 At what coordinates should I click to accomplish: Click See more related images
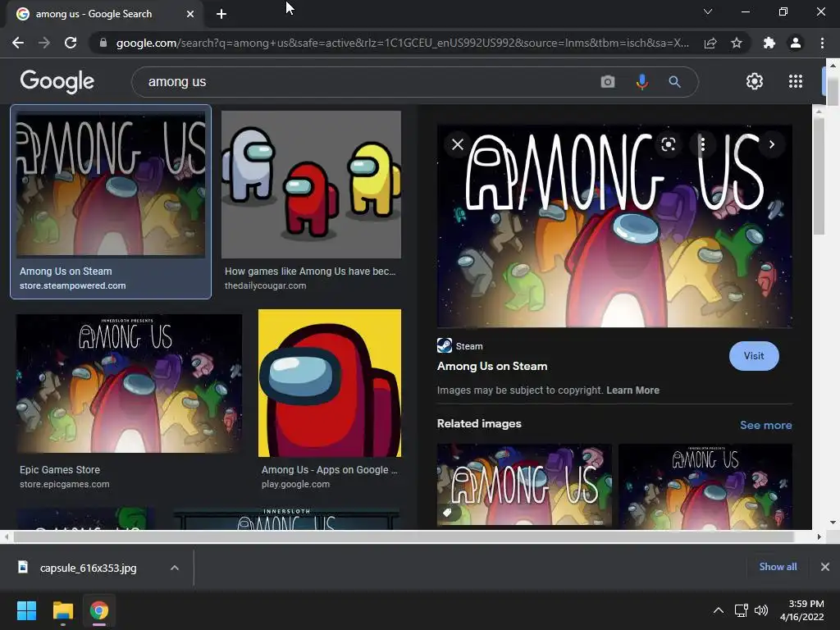(x=765, y=425)
